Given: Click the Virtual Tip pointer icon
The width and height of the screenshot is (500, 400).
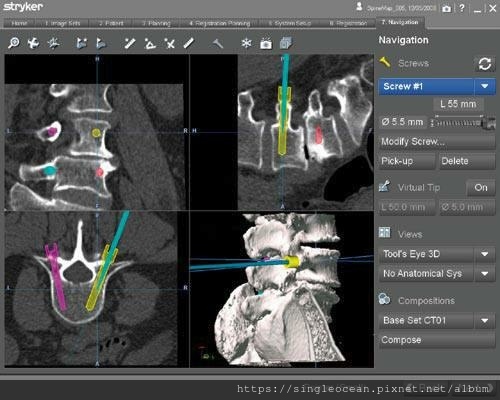Looking at the screenshot, I should [x=385, y=186].
